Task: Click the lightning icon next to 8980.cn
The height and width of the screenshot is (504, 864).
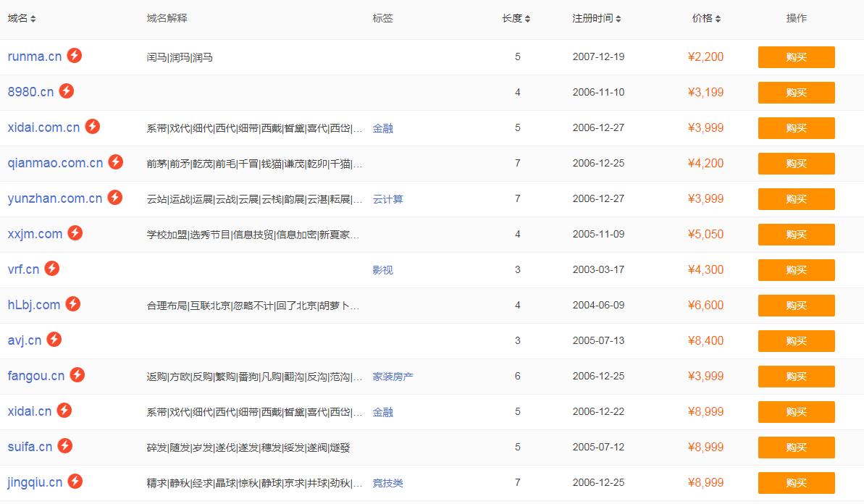Action: click(x=66, y=91)
